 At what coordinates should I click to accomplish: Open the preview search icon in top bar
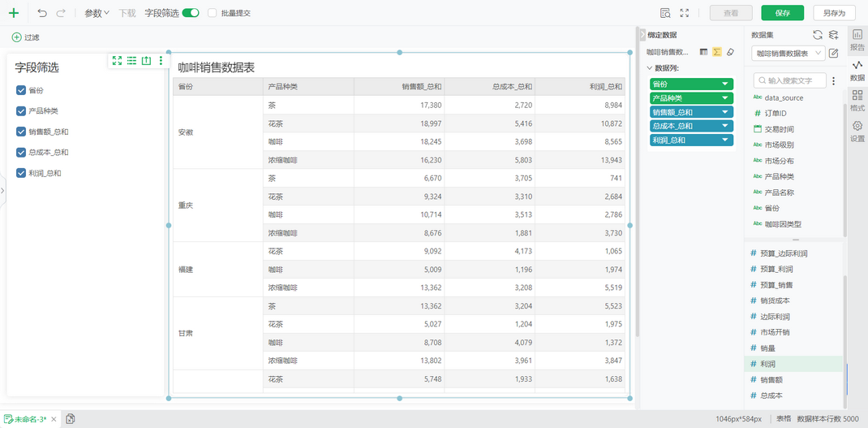click(x=665, y=13)
